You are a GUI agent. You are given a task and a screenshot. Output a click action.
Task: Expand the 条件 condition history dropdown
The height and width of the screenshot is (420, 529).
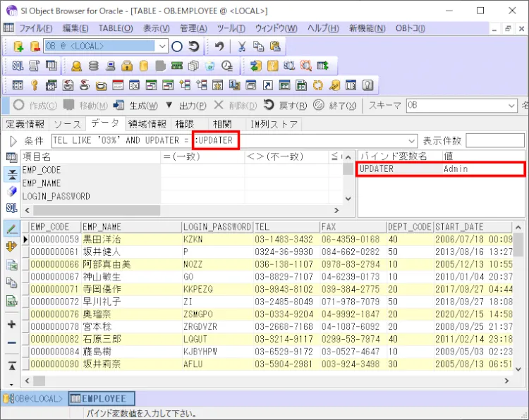[x=411, y=141]
